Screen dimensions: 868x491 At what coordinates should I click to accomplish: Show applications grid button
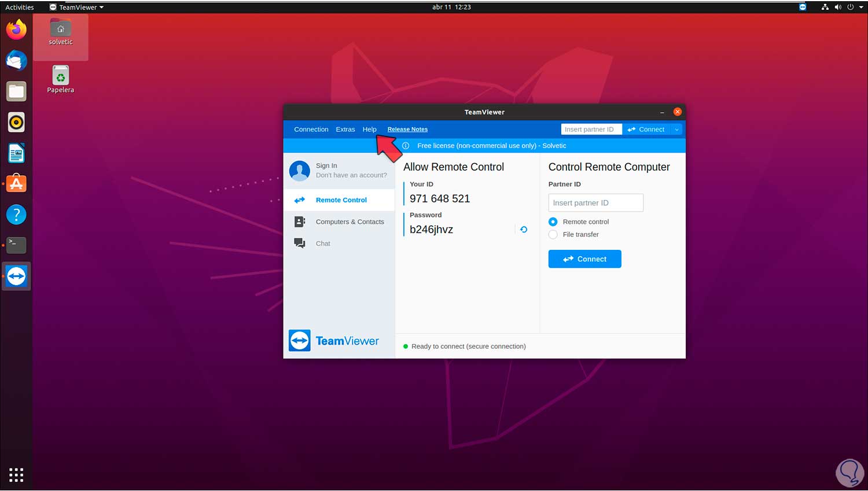click(x=16, y=475)
